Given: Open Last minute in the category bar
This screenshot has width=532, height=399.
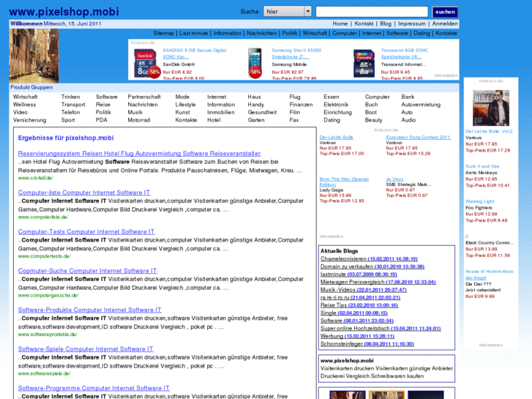Looking at the screenshot, I should (193, 33).
